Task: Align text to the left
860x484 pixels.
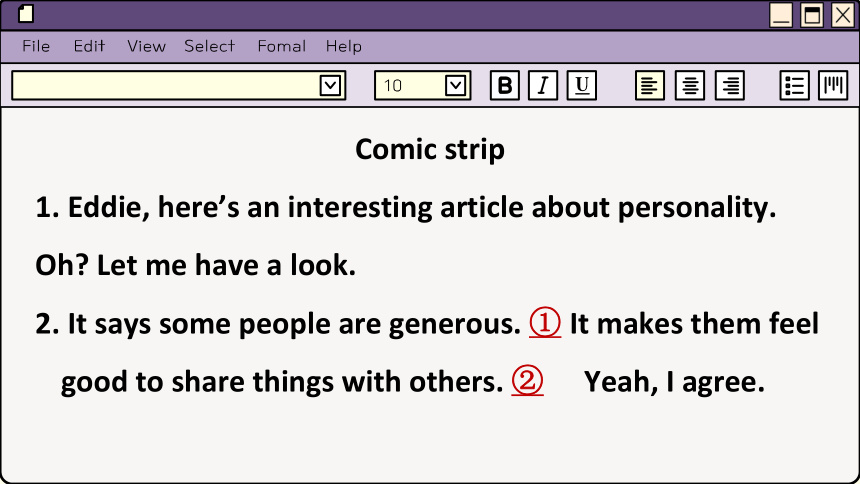Action: (x=650, y=85)
